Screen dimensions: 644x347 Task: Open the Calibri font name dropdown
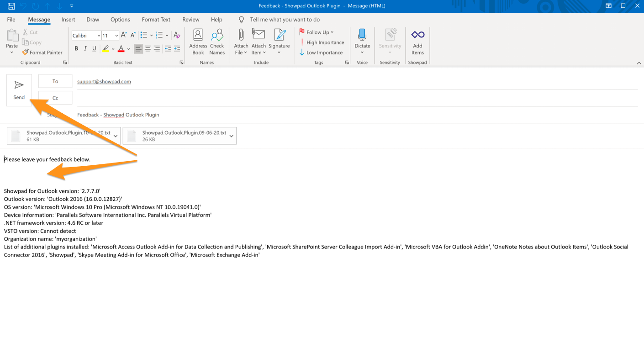pyautogui.click(x=99, y=36)
